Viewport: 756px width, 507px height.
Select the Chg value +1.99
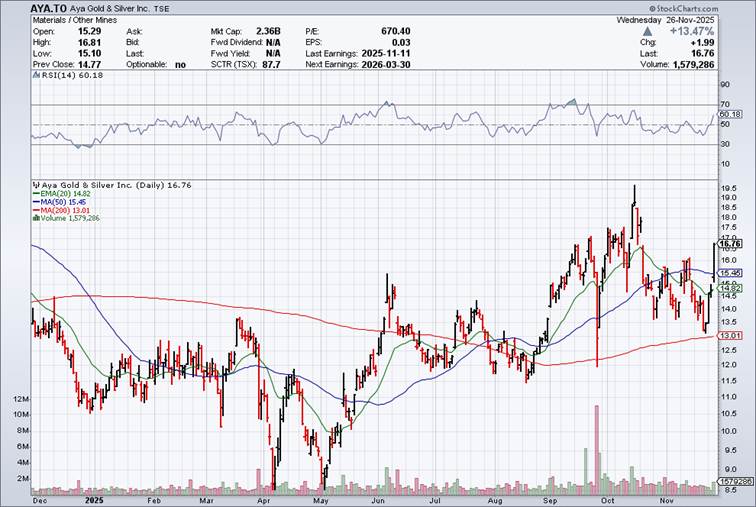point(703,42)
